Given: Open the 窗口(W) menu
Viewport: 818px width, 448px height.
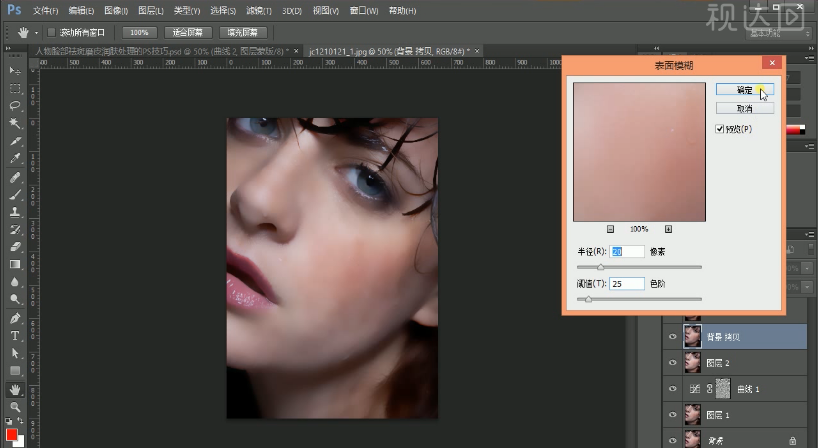Looking at the screenshot, I should pos(364,10).
